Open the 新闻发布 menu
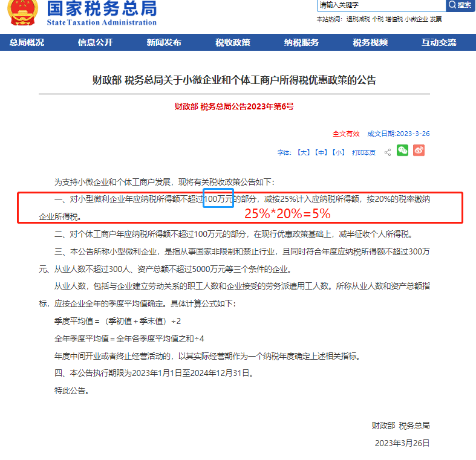 pyautogui.click(x=164, y=42)
